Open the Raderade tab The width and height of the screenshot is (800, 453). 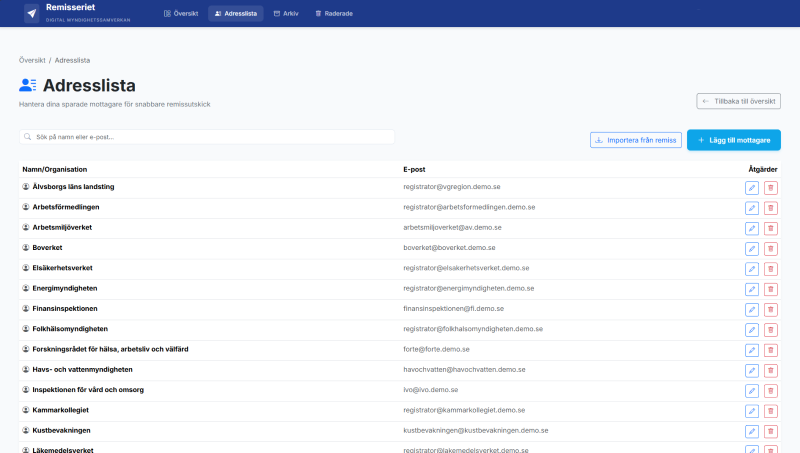click(333, 14)
